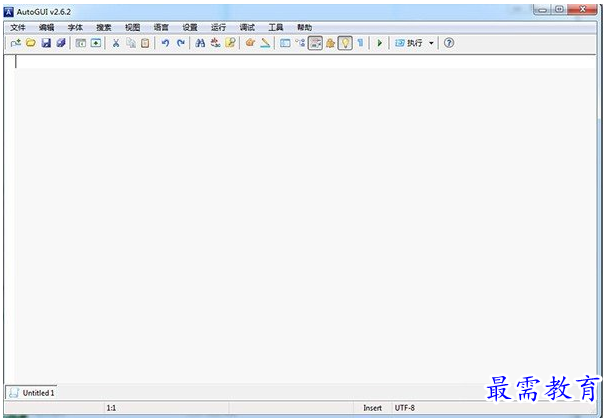Click the Insert mode status indicator
Image resolution: width=608 pixels, height=420 pixels.
coord(372,408)
